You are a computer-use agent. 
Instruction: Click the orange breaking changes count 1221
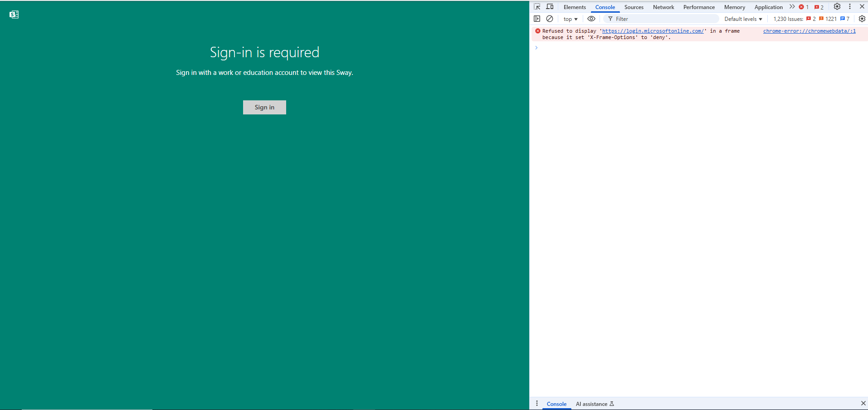(828, 19)
